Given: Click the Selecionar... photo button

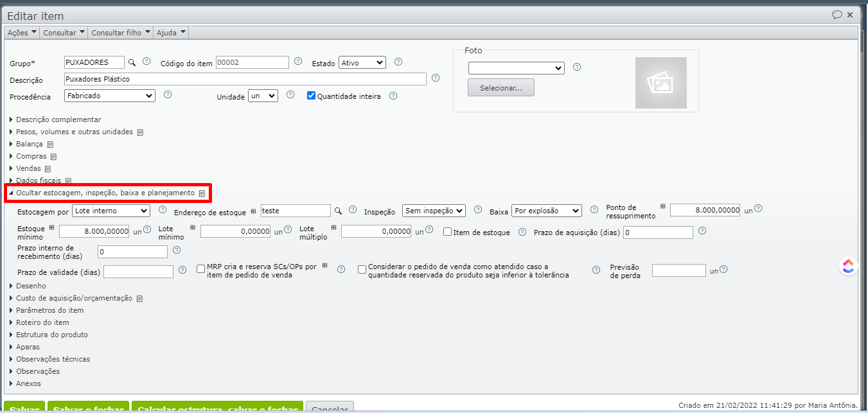Looking at the screenshot, I should (x=501, y=87).
